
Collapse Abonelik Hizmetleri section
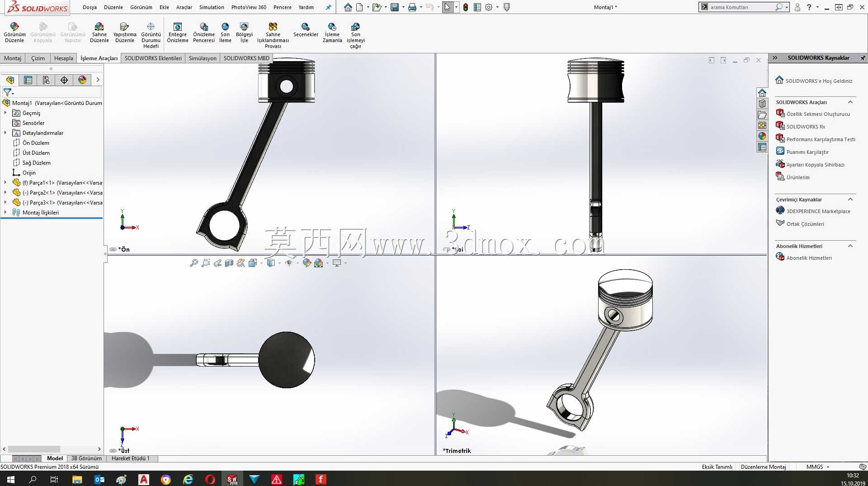tap(850, 246)
